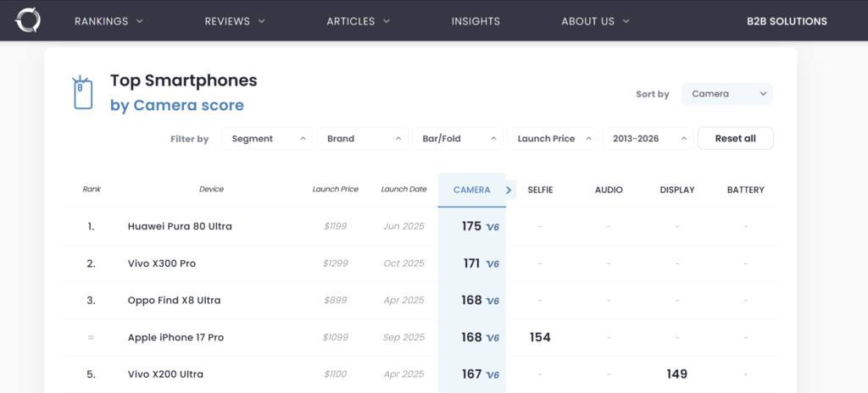Expand the Segment filter

coord(267,139)
